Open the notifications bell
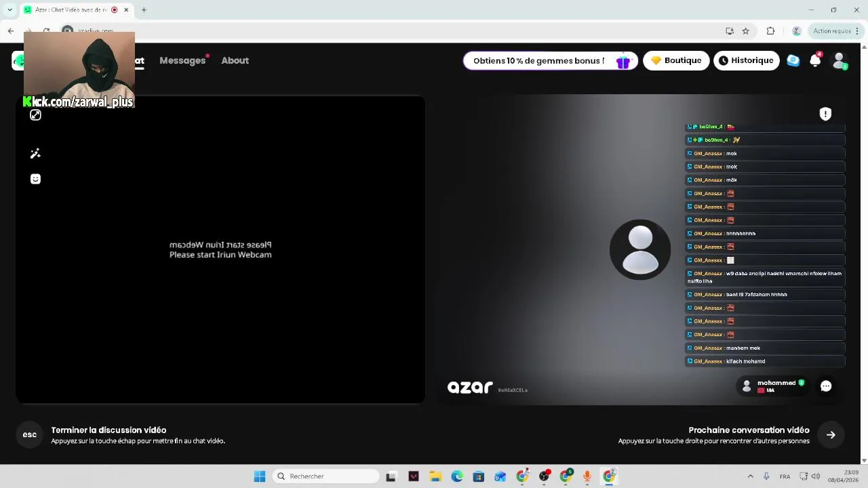The image size is (868, 488). [x=815, y=60]
